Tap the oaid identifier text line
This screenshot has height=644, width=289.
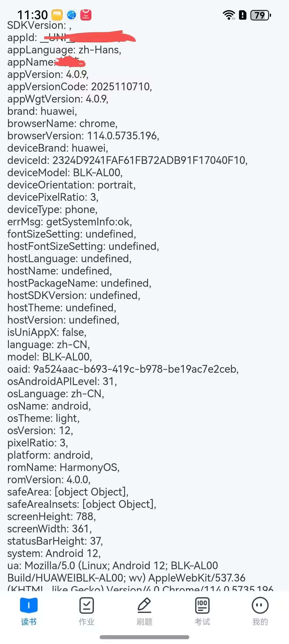coord(123,369)
